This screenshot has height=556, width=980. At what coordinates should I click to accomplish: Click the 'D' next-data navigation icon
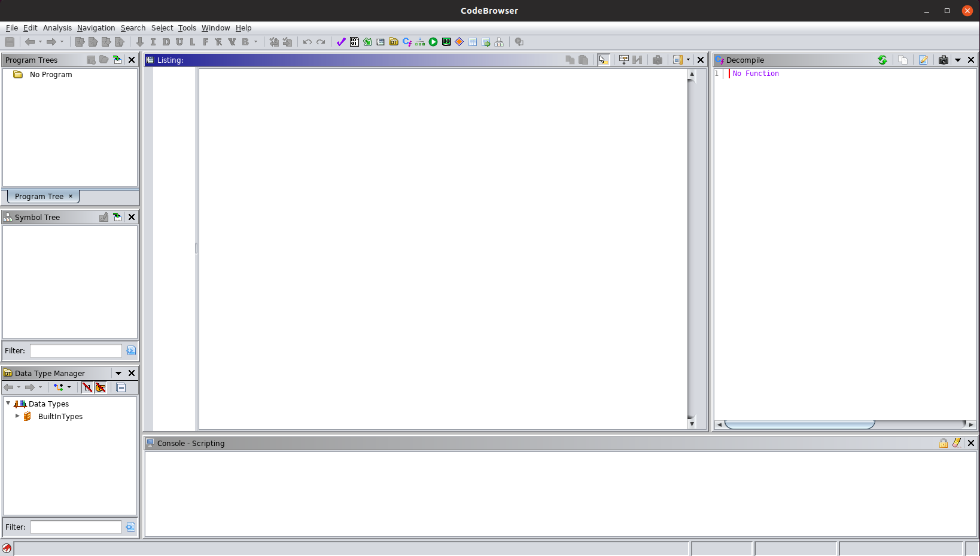click(x=166, y=42)
